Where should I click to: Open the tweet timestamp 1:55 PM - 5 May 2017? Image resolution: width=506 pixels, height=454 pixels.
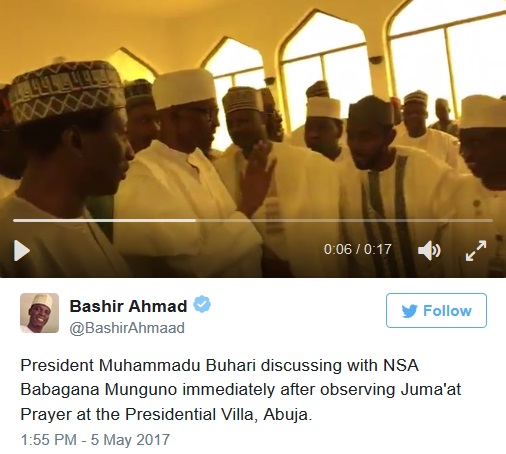95,439
